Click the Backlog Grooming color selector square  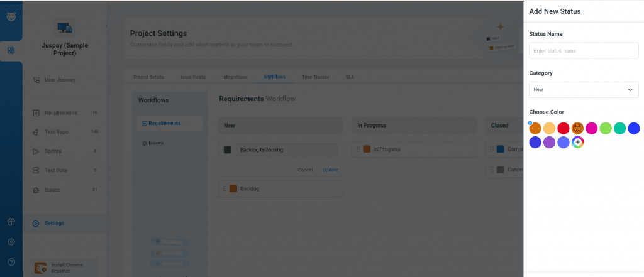tap(227, 150)
